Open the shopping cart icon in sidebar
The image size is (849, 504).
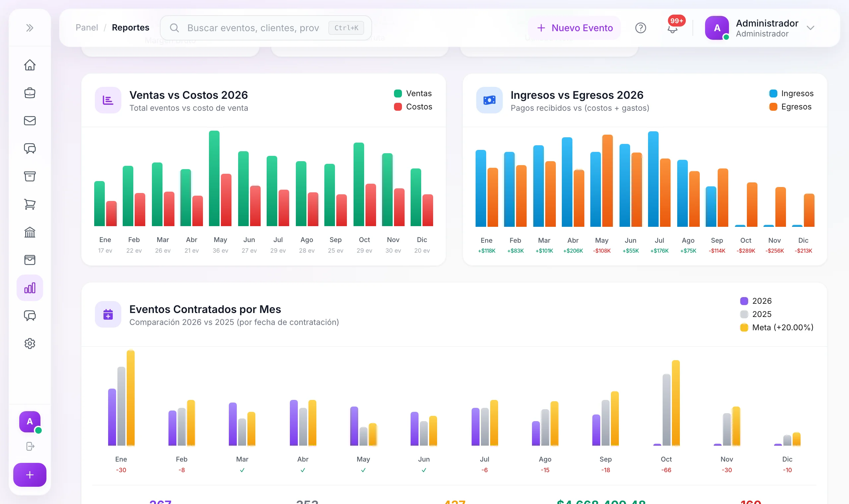[x=30, y=204]
